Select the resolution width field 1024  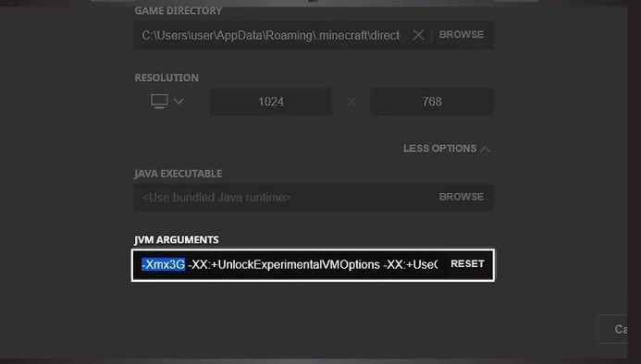pyautogui.click(x=271, y=102)
